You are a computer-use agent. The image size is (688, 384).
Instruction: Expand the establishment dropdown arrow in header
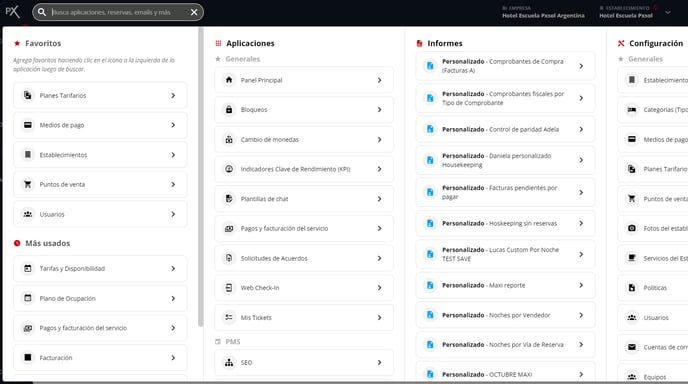click(x=668, y=12)
